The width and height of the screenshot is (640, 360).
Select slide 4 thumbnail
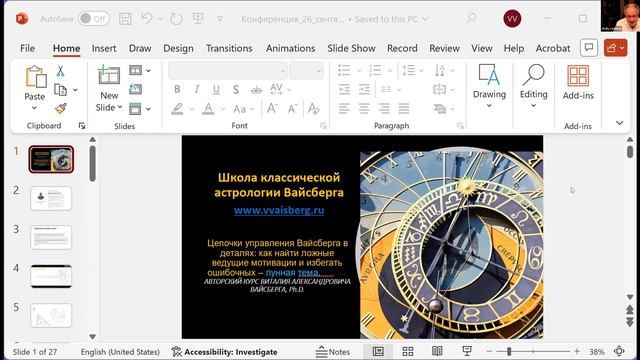point(51,276)
